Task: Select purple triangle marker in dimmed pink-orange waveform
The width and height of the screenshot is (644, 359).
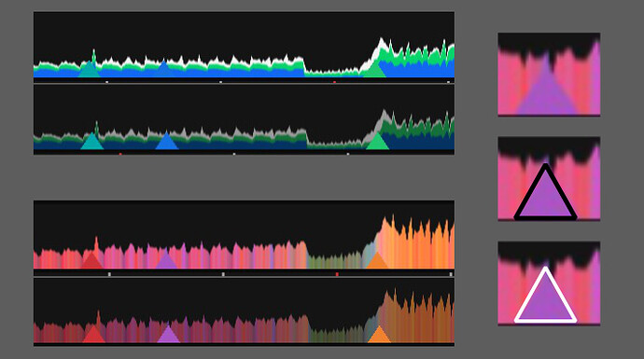Action: click(168, 335)
